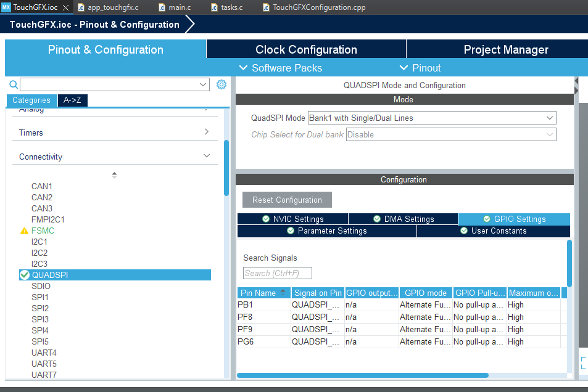
Task: Close the TouchGFX.ioc editor tab
Action: click(x=66, y=7)
